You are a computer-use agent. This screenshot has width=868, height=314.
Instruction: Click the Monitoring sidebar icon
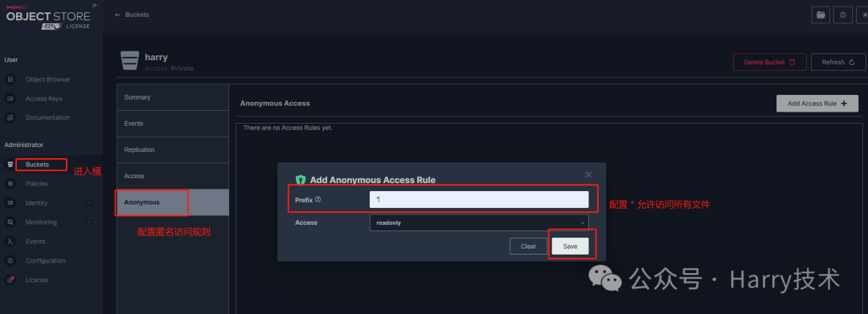pyautogui.click(x=10, y=222)
